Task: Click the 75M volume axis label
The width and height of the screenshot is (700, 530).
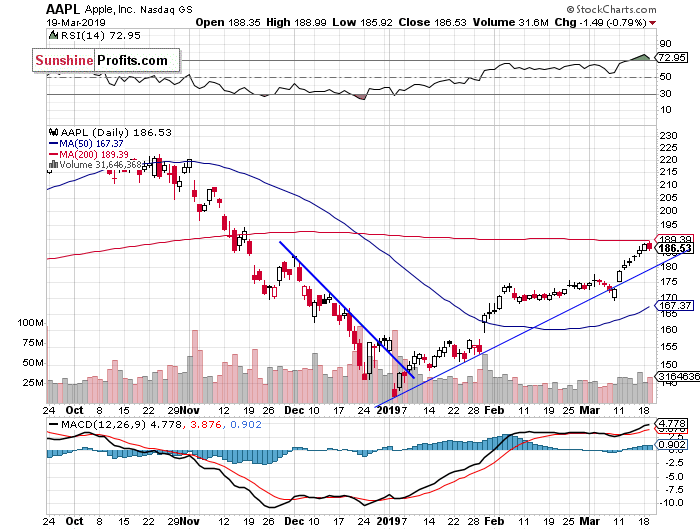Action: (x=33, y=342)
